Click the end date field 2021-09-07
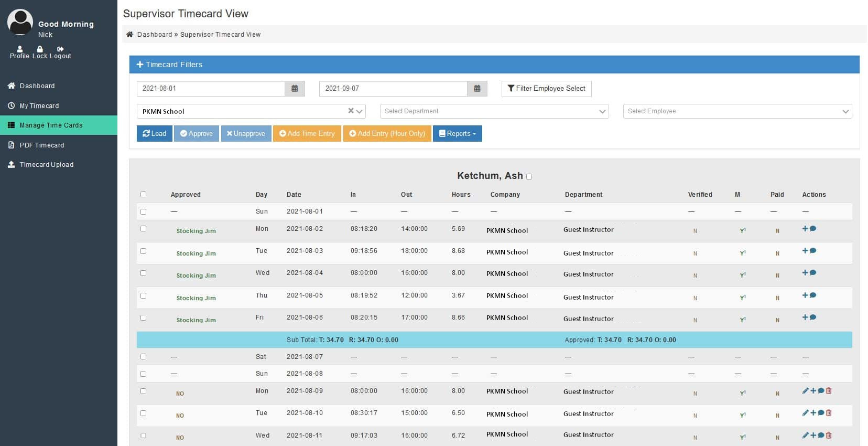This screenshot has height=446, width=868. [x=393, y=89]
